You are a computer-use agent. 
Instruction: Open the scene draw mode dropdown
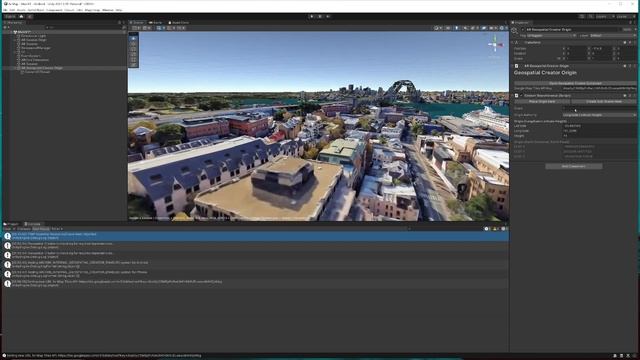(438, 28)
